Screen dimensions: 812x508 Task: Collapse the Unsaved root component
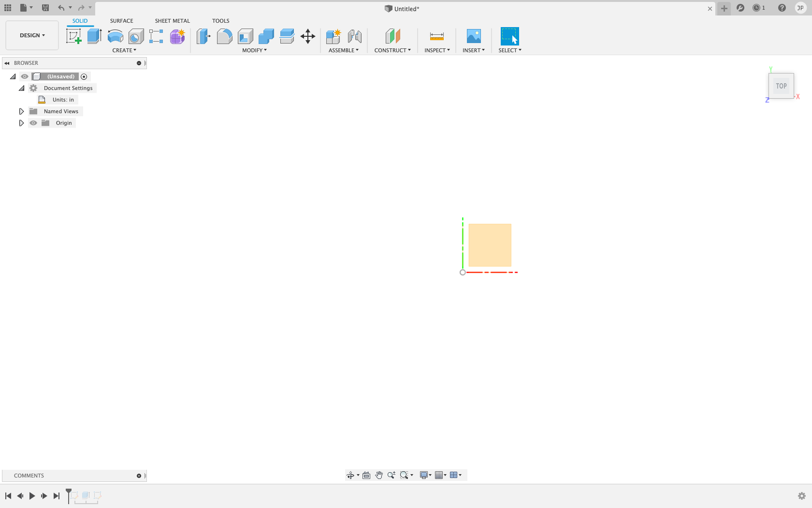(13, 76)
